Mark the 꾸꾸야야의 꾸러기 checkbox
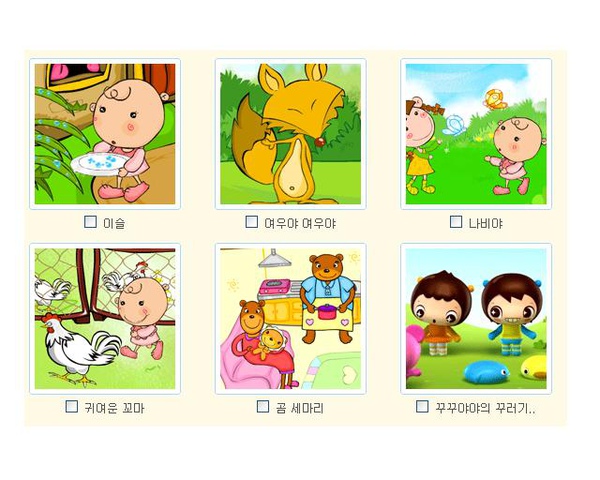600x480 pixels. click(x=422, y=407)
